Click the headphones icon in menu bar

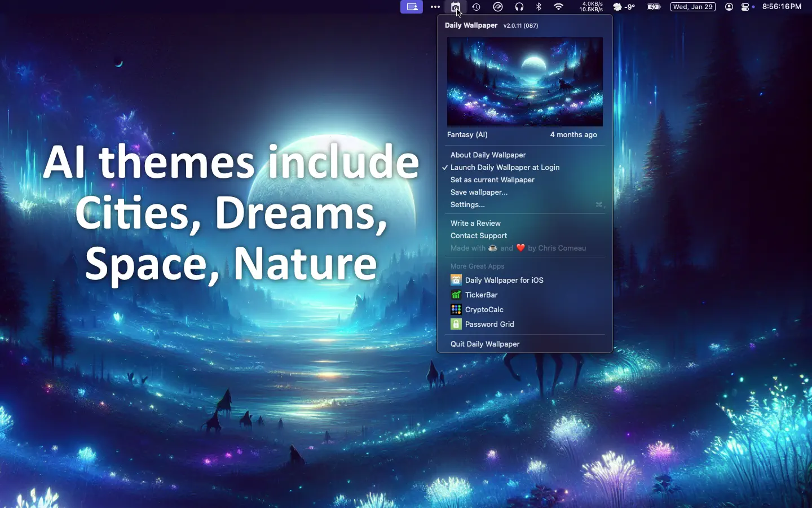pyautogui.click(x=519, y=7)
